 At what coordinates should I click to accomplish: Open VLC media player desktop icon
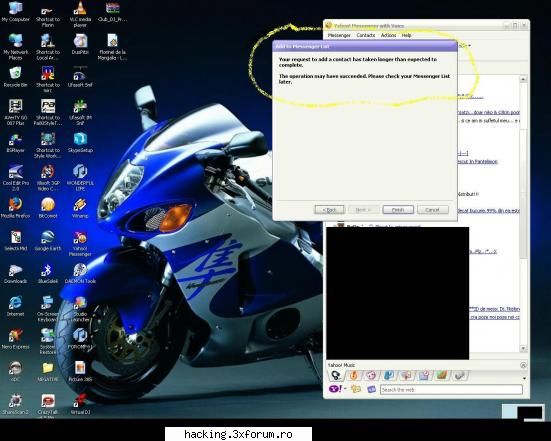pyautogui.click(x=80, y=14)
